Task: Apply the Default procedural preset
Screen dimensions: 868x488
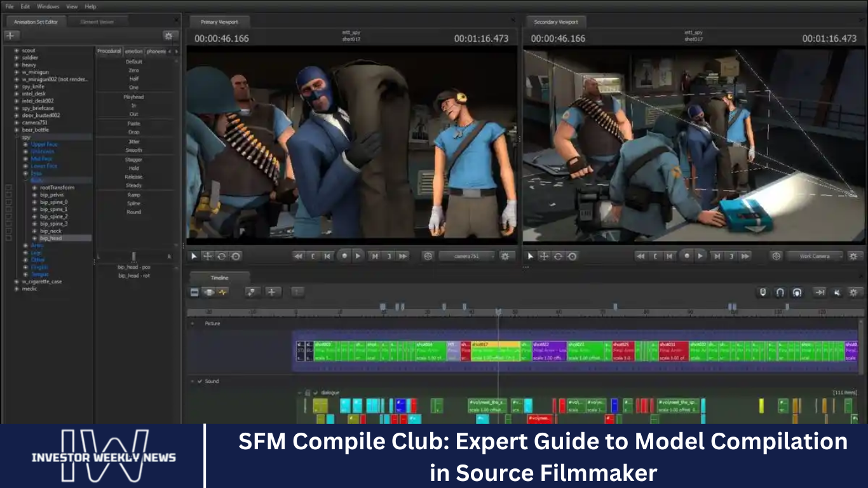Action: pos(133,62)
